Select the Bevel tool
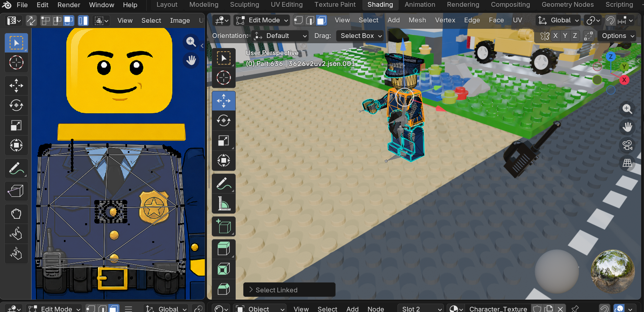The height and width of the screenshot is (312, 644). (224, 289)
